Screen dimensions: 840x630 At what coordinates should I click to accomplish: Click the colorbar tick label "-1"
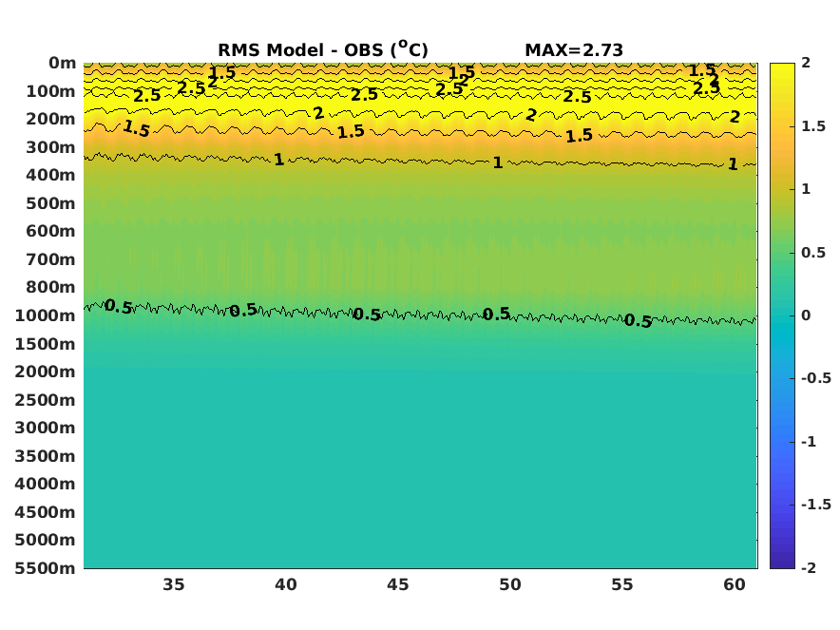pos(809,442)
